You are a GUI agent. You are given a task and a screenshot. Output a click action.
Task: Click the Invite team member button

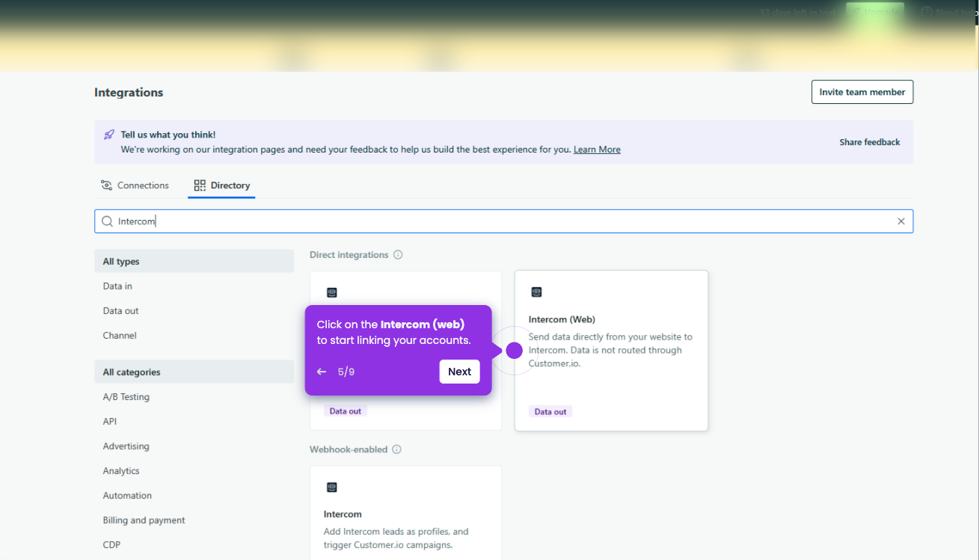click(862, 92)
